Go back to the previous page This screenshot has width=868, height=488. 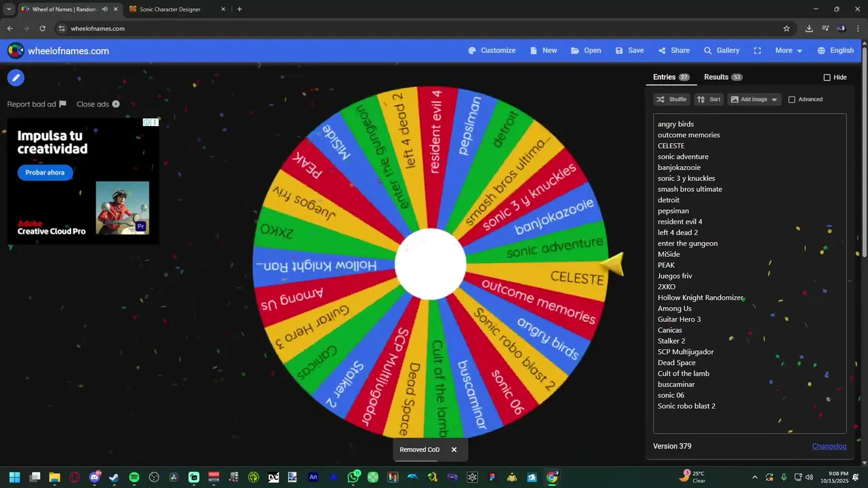point(9,28)
